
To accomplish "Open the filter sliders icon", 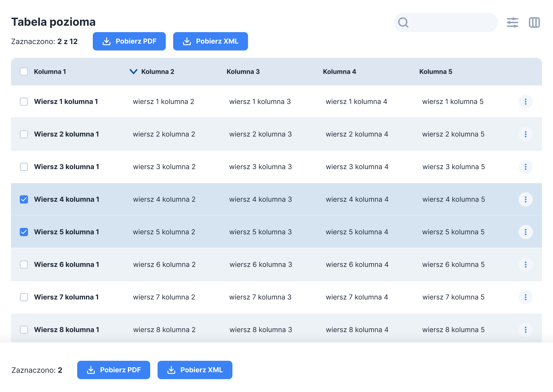I will click(512, 22).
